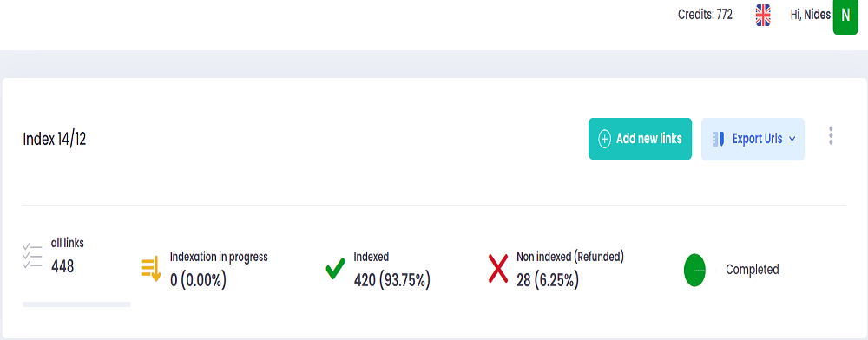Select the Non indexed (Refunded) filter
The height and width of the screenshot is (340, 868).
[x=570, y=269]
